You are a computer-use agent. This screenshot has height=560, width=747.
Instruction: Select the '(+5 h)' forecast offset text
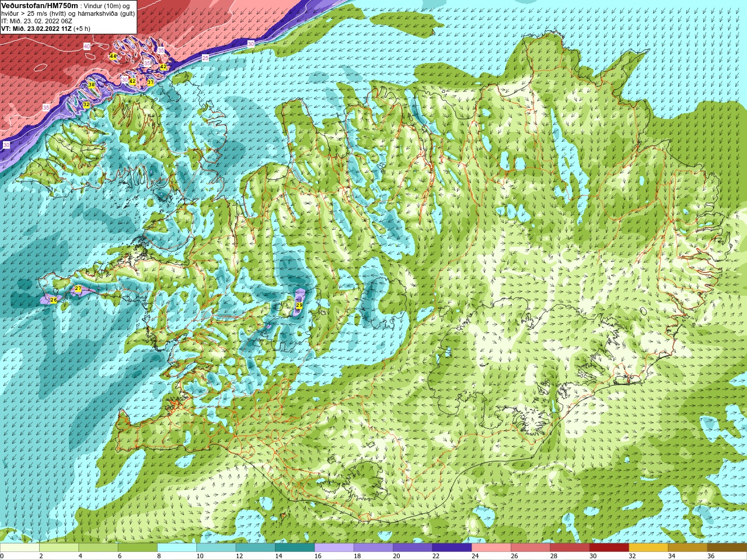click(82, 29)
